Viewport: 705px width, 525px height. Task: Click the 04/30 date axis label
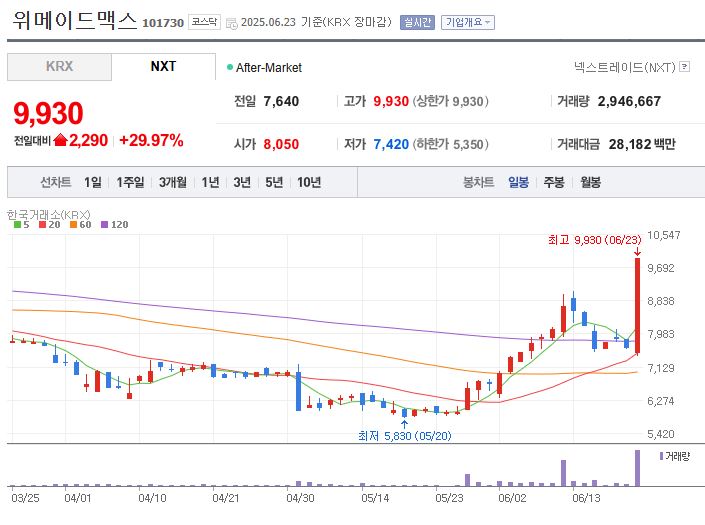[x=300, y=498]
